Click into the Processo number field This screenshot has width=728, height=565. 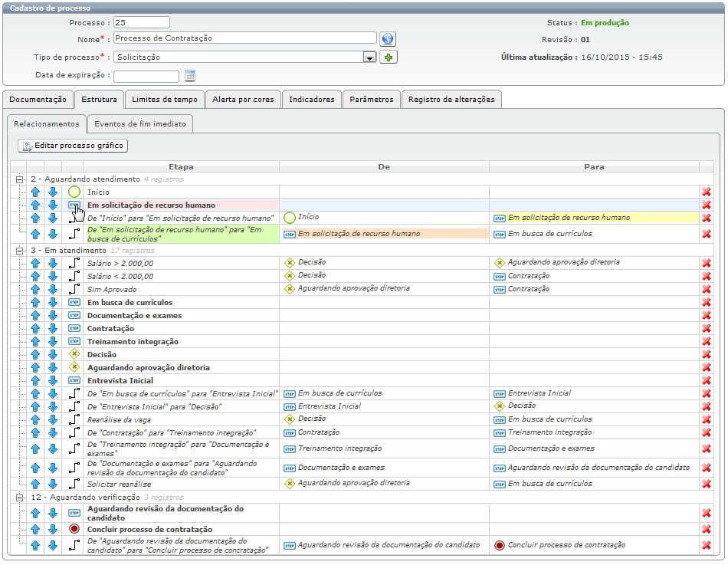(142, 22)
